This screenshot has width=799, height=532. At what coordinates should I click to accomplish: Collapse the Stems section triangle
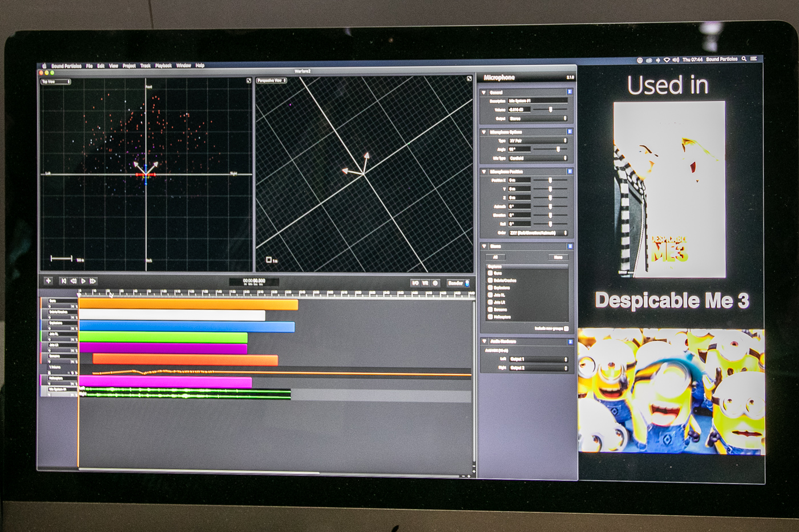coord(484,246)
